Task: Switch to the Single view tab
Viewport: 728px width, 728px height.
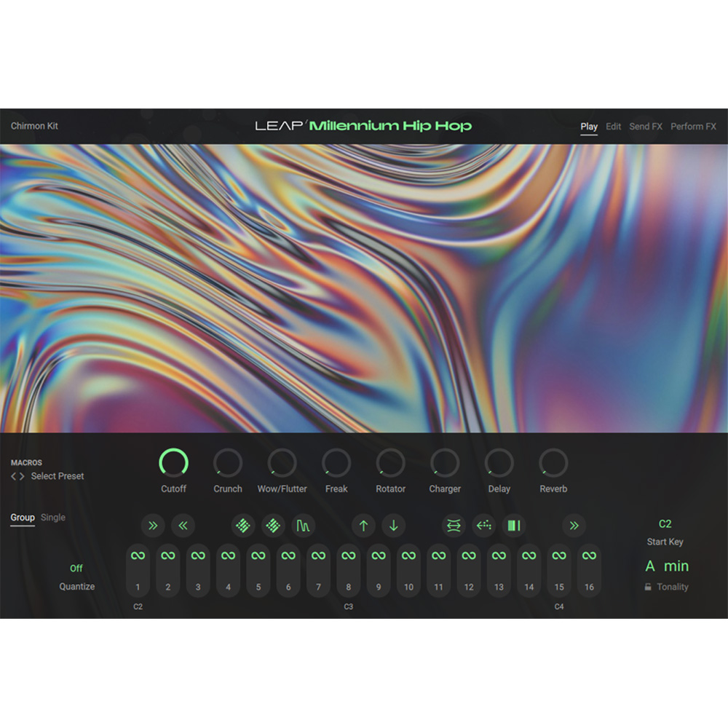Action: [x=52, y=517]
